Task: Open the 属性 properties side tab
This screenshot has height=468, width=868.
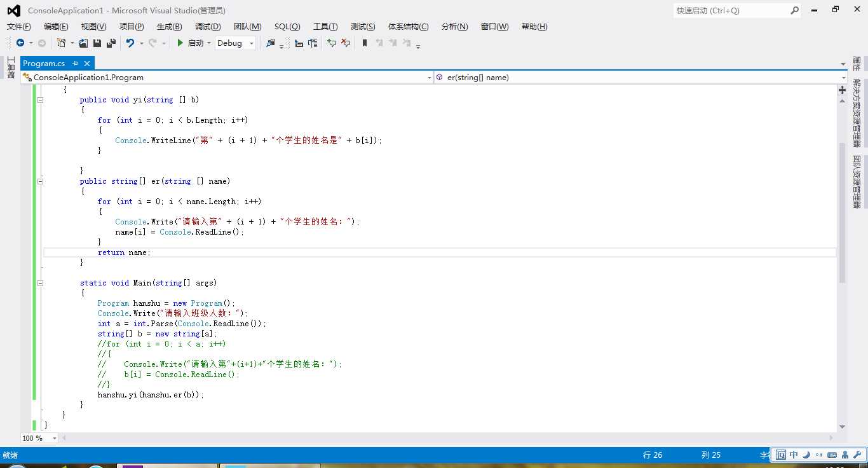Action: pyautogui.click(x=857, y=64)
